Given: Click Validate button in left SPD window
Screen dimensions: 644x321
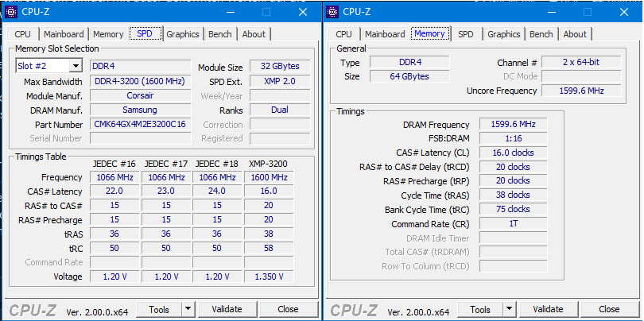Looking at the screenshot, I should pos(227,309).
